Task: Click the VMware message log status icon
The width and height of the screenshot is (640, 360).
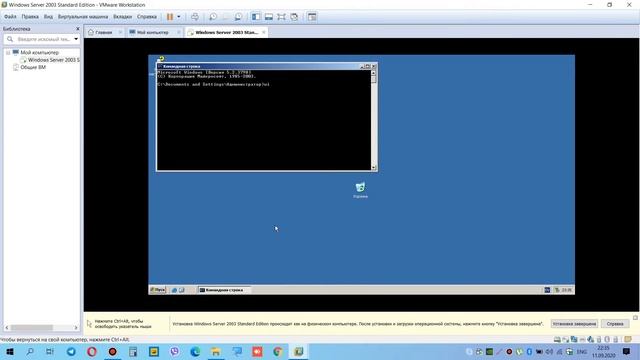Action: tap(628, 339)
